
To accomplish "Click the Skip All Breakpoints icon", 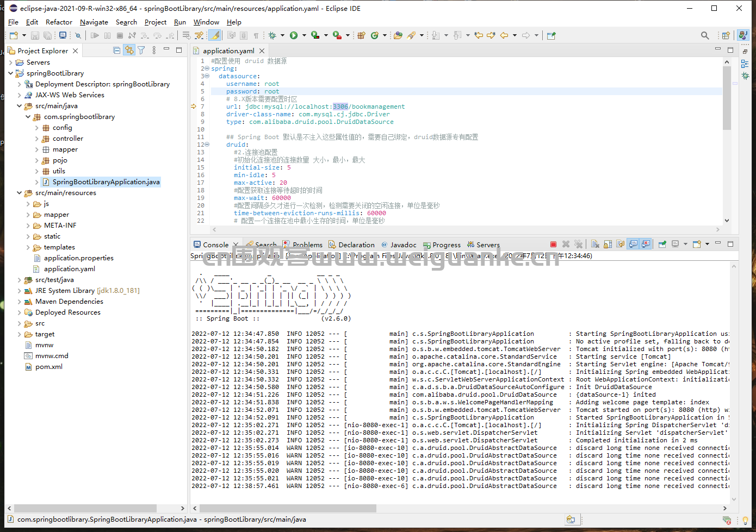I will pos(78,35).
